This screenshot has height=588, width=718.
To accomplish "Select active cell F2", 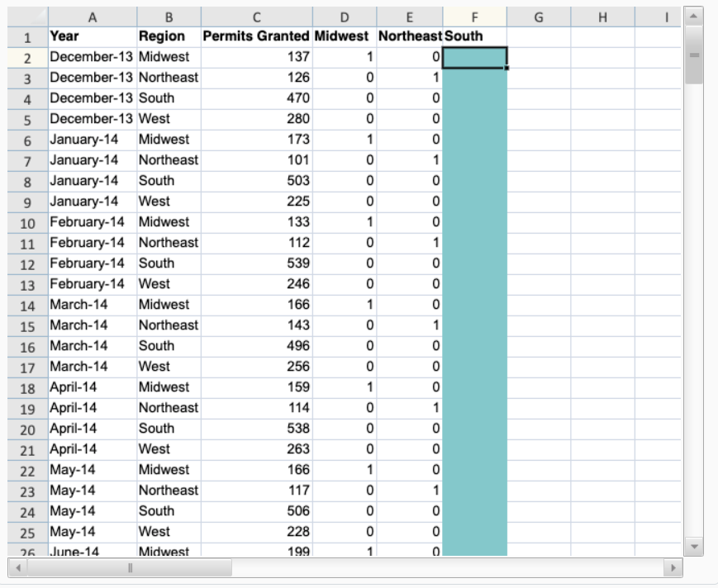I will pyautogui.click(x=474, y=58).
